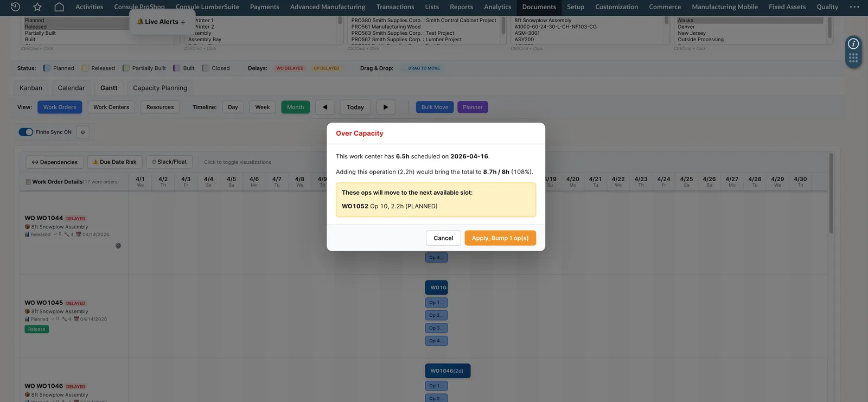Switch to the Kanban tab

point(31,88)
